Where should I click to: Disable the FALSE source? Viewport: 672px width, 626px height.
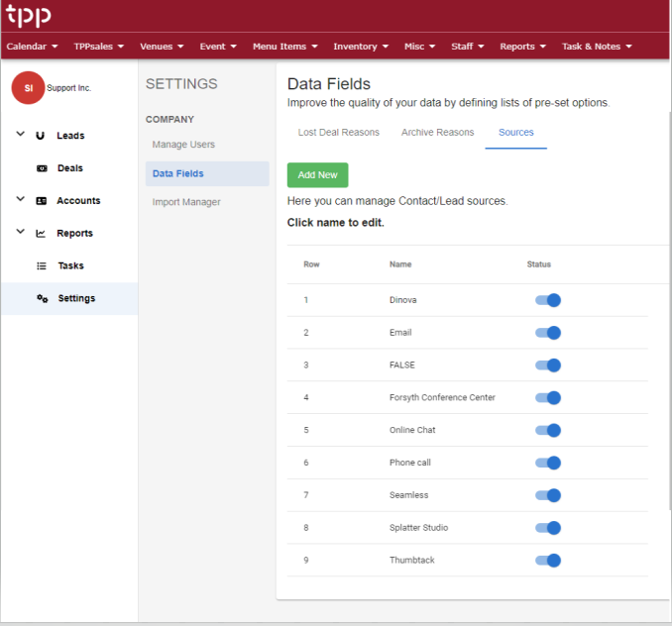pyautogui.click(x=548, y=365)
